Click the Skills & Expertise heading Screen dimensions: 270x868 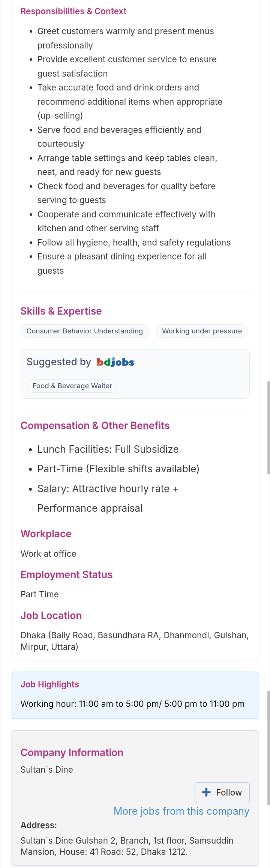point(61,311)
